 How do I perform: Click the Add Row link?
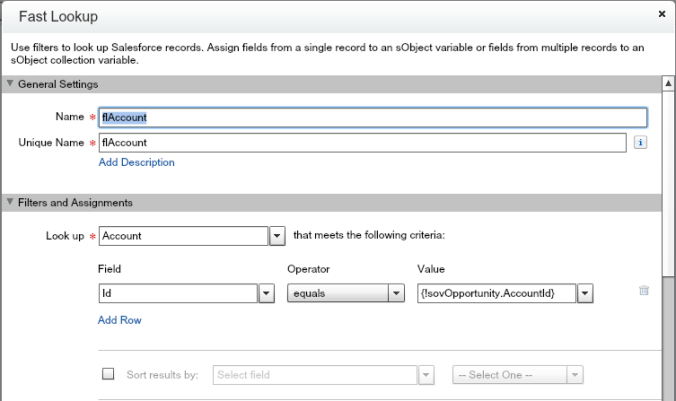click(119, 320)
